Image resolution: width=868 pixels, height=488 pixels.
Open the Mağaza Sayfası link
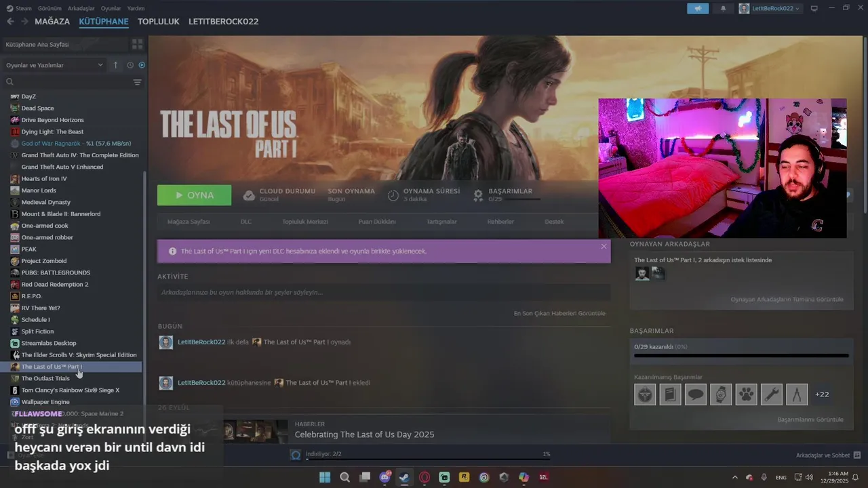point(189,222)
